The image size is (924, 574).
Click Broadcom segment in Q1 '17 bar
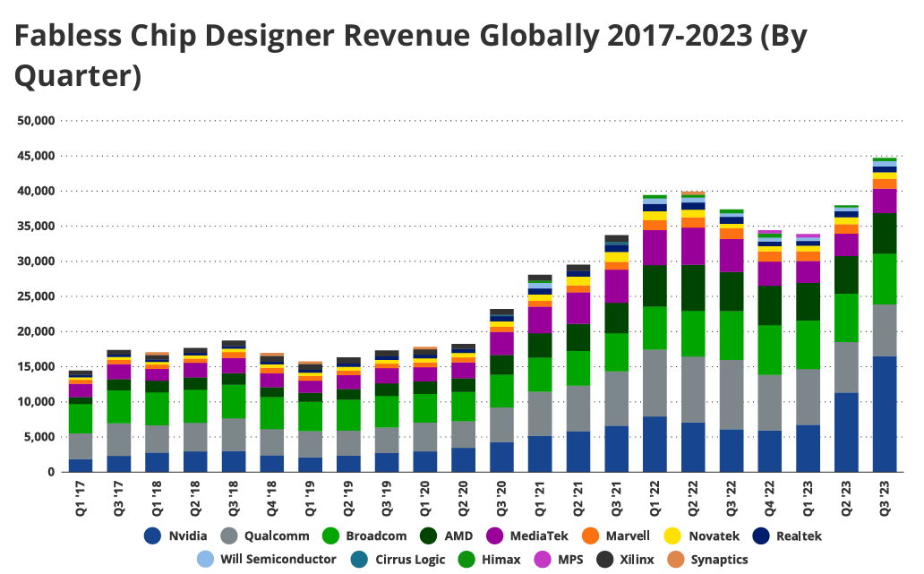[81, 418]
